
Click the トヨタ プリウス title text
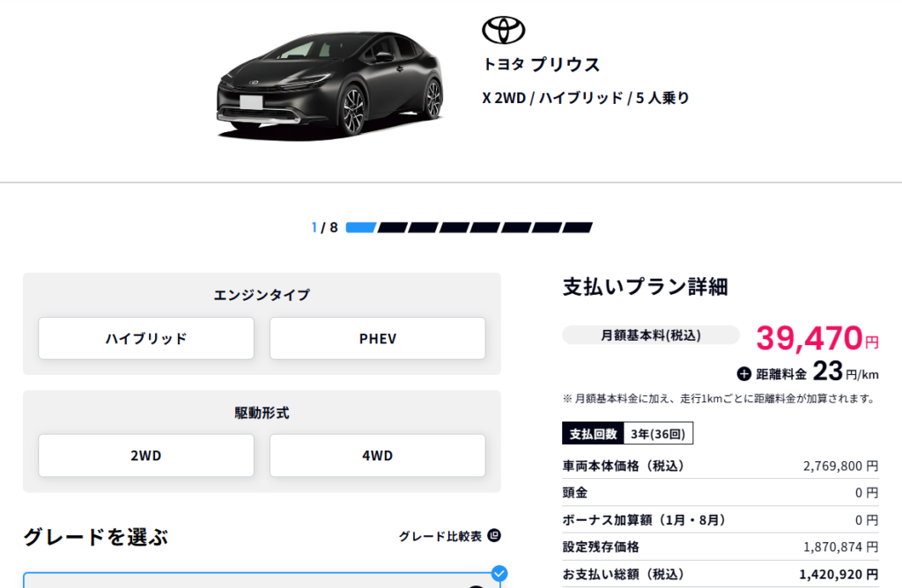pos(541,64)
